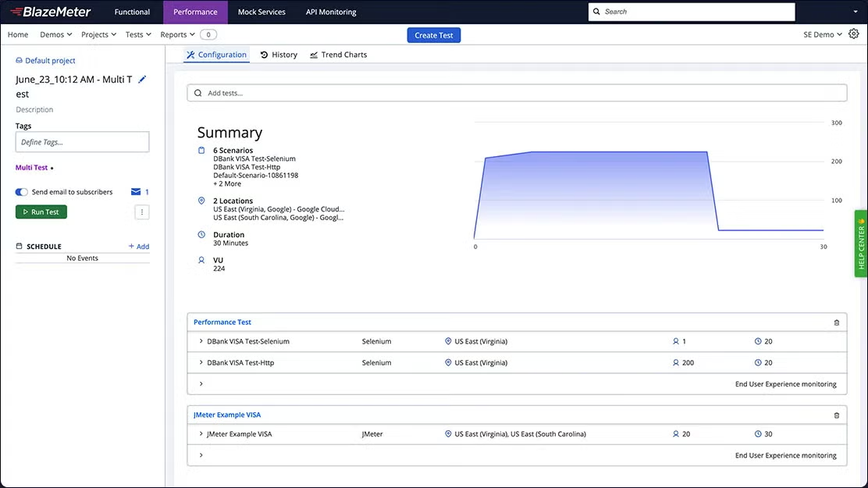Expand the JMeter Example VISA test row

coord(201,433)
